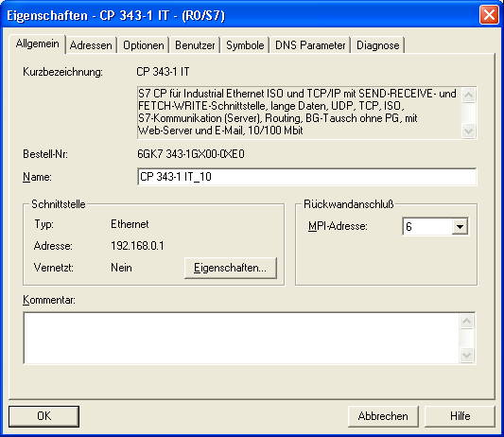Click the description box scroll up arrow
The height and width of the screenshot is (437, 504).
pos(468,95)
